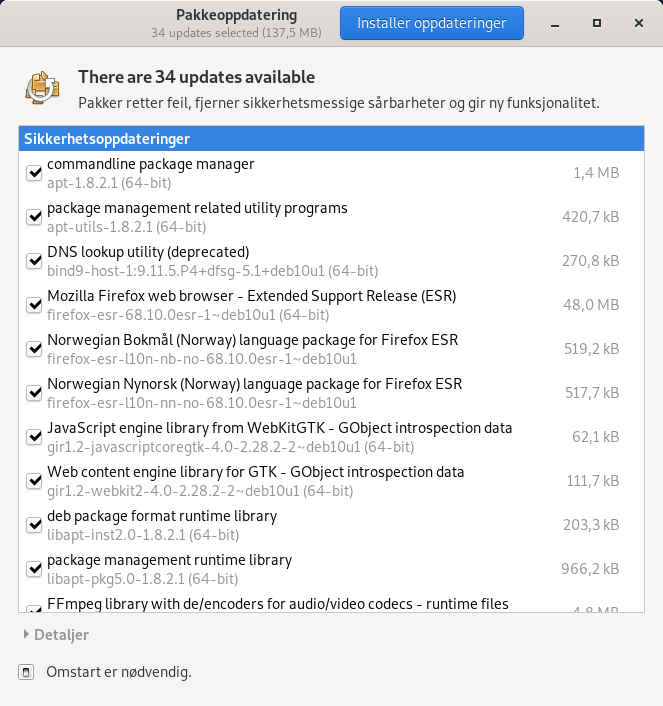
Task: Maximize the Pakkeoppdatering window
Action: point(596,22)
